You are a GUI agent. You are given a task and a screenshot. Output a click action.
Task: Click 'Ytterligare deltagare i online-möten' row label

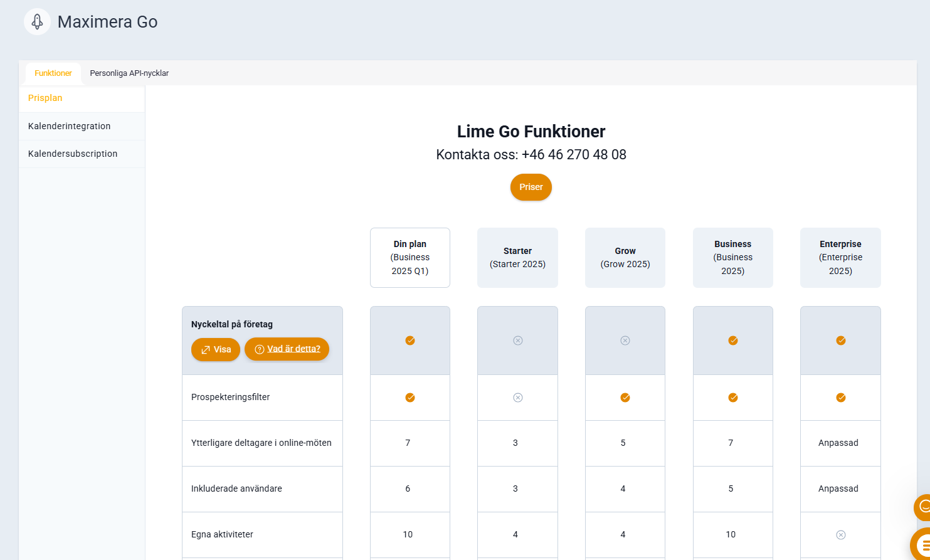(x=262, y=443)
